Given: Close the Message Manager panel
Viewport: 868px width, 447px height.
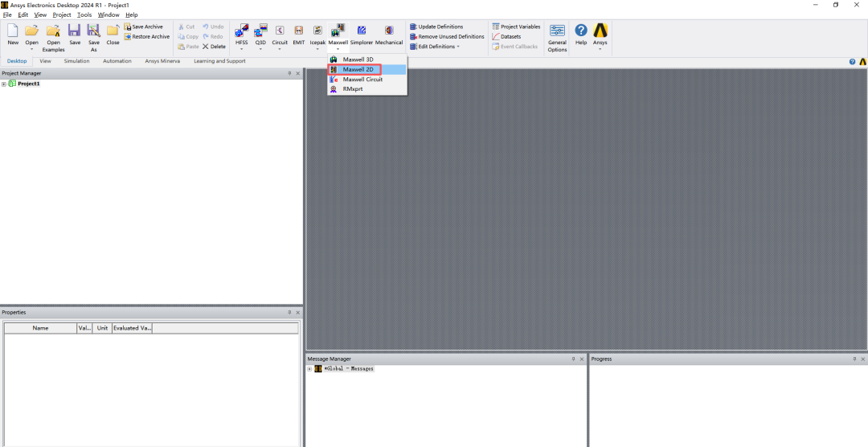Looking at the screenshot, I should click(x=581, y=359).
